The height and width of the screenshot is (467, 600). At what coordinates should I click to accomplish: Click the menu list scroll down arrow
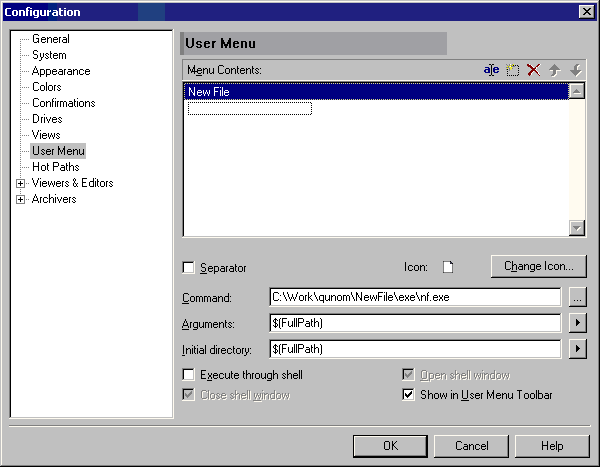tap(577, 228)
